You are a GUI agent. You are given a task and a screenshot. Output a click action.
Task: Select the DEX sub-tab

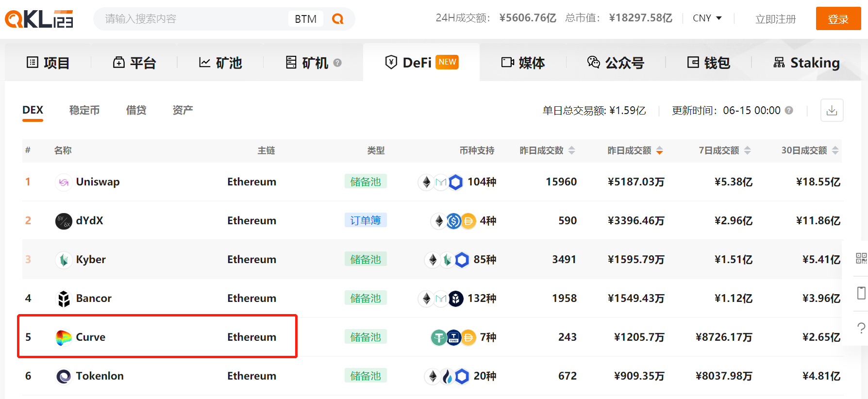pos(33,110)
